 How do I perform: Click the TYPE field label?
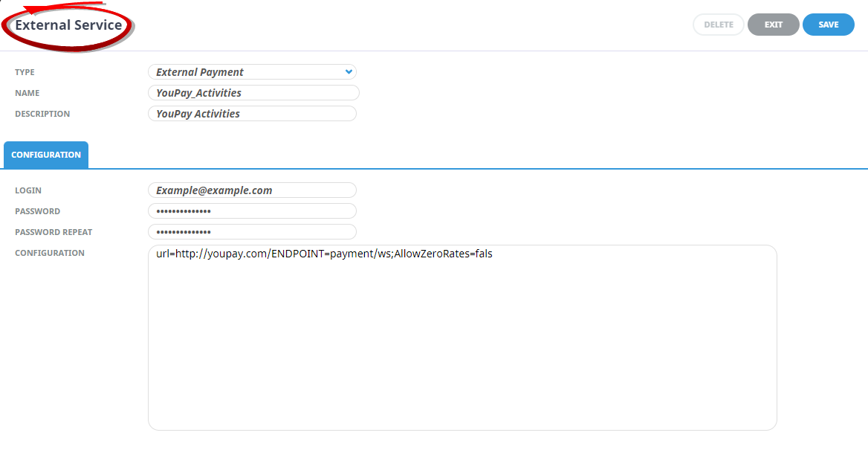click(25, 72)
